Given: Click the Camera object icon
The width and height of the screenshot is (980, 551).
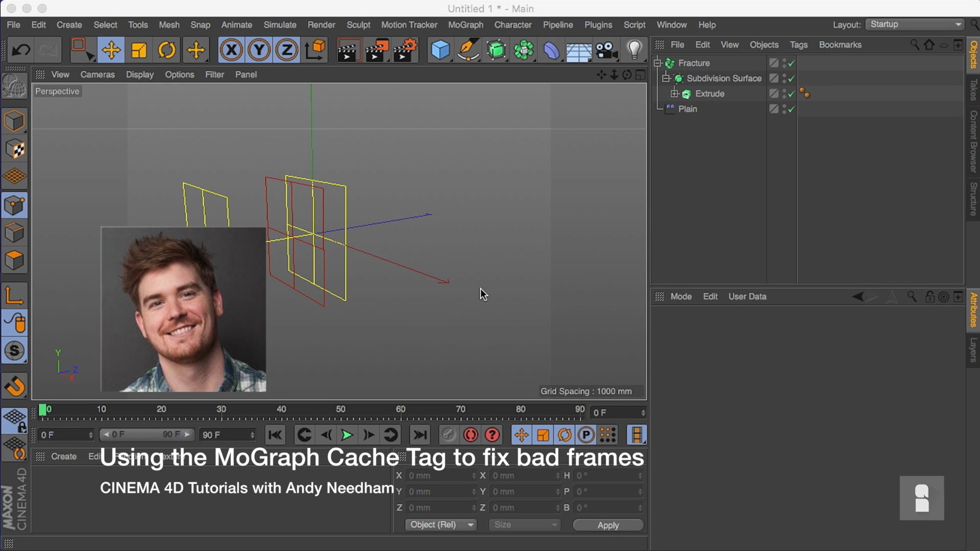Looking at the screenshot, I should pos(606,50).
